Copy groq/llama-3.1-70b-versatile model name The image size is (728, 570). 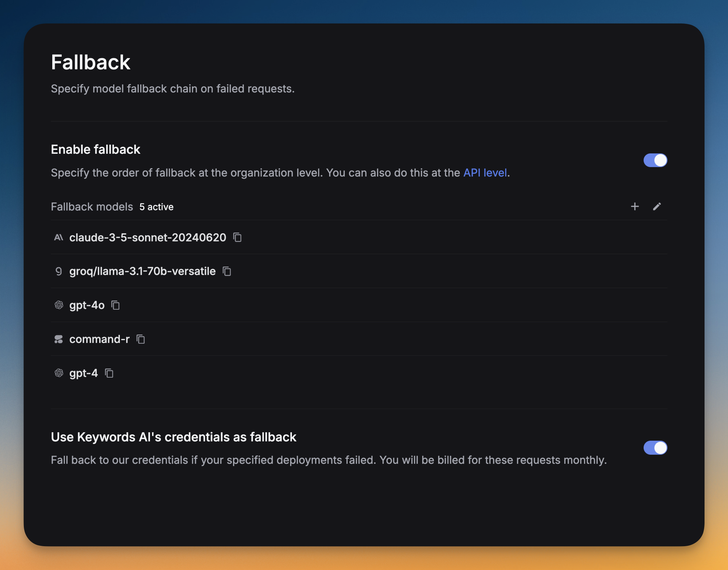[x=227, y=271]
